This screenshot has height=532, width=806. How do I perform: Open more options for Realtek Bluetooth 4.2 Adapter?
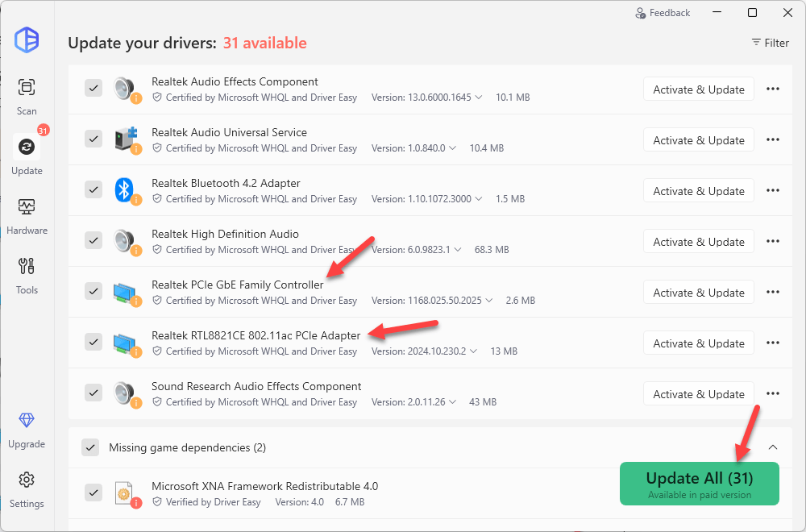point(772,191)
